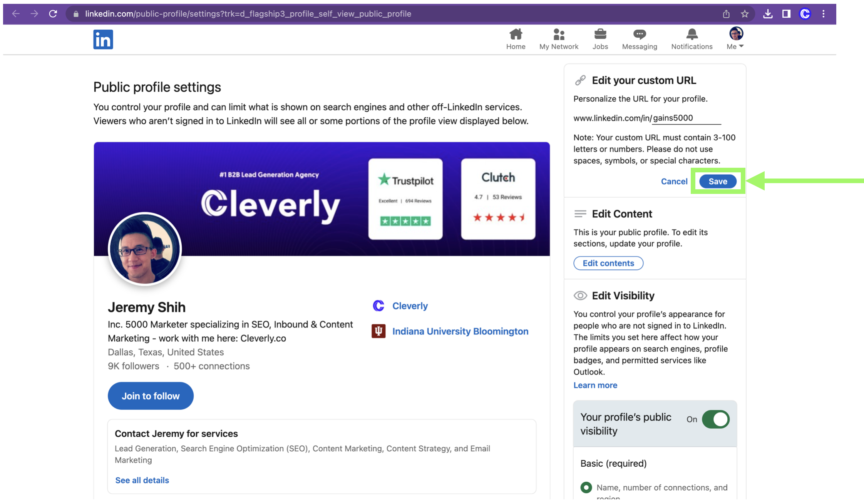
Task: Open Chrome three-dot menu
Action: [x=823, y=14]
